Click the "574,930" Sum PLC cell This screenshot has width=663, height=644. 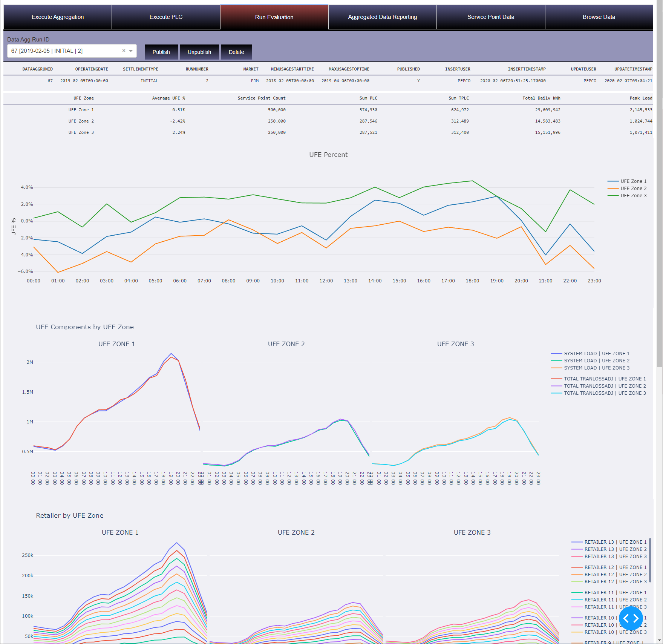pos(368,110)
